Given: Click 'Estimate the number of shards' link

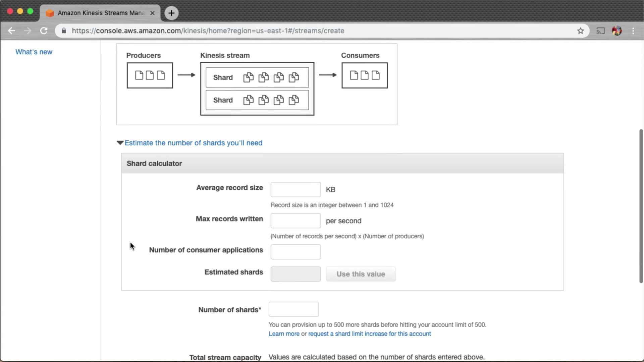Looking at the screenshot, I should pyautogui.click(x=194, y=143).
